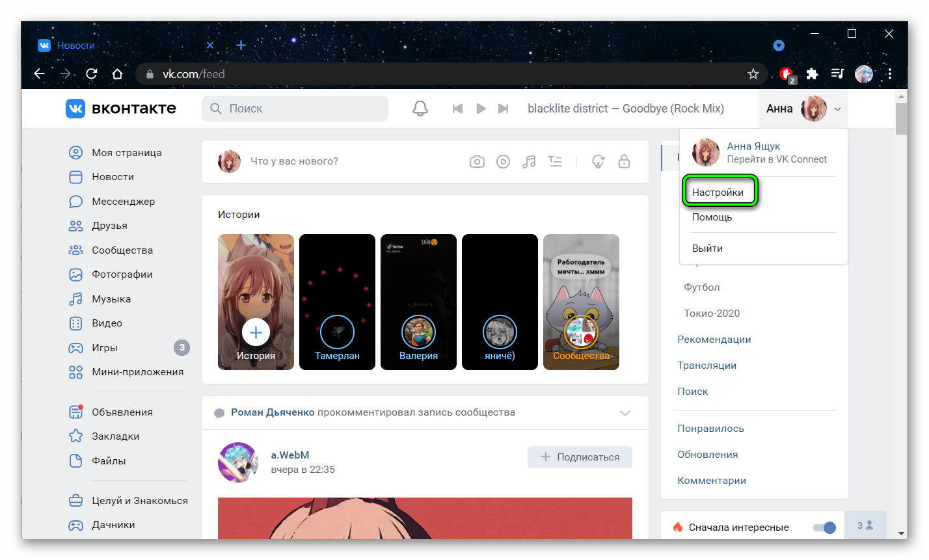Click the current track title
929x560 pixels.
(x=626, y=109)
